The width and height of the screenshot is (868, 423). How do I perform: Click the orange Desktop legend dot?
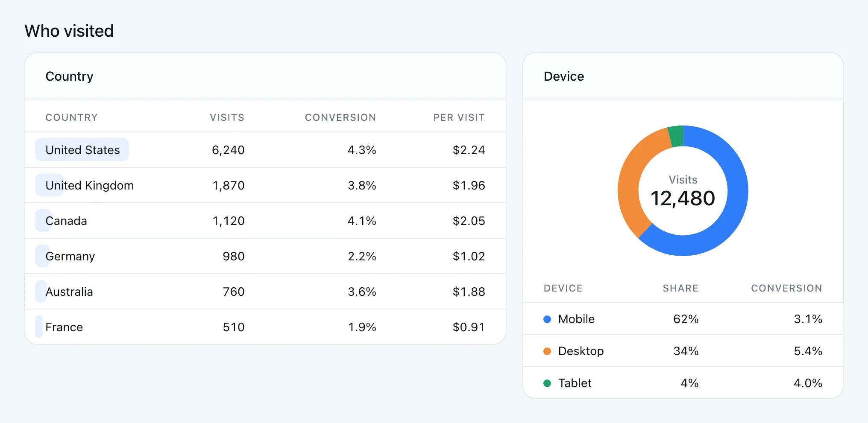(x=547, y=351)
